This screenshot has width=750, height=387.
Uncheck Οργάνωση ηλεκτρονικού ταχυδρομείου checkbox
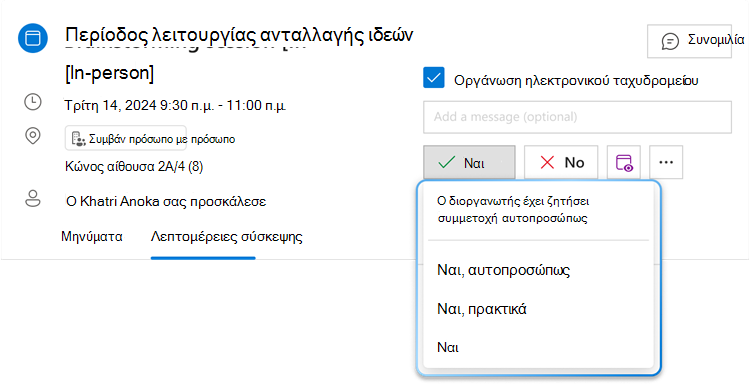pos(434,78)
